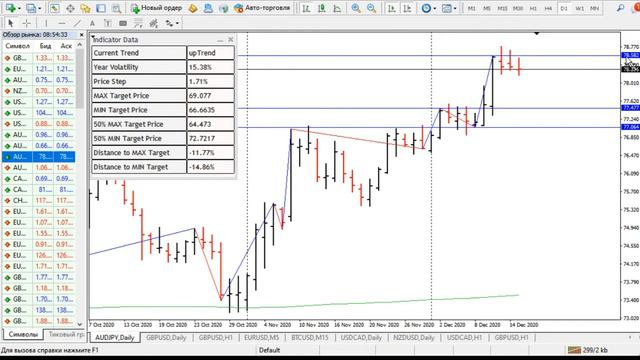Switch to AUDJPY,Daily chart tab
The width and height of the screenshot is (640, 360).
click(x=115, y=338)
